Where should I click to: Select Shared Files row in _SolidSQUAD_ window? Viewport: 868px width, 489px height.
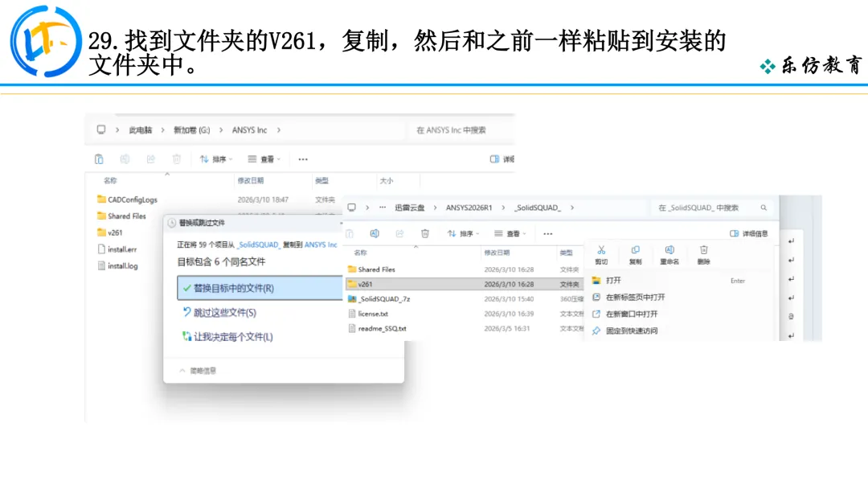(x=464, y=269)
